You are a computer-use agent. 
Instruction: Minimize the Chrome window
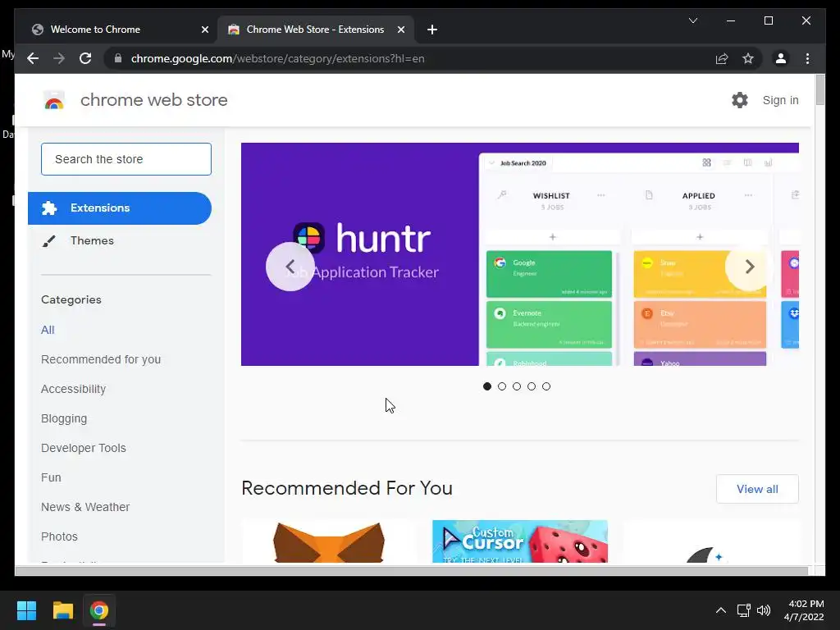[x=730, y=21]
